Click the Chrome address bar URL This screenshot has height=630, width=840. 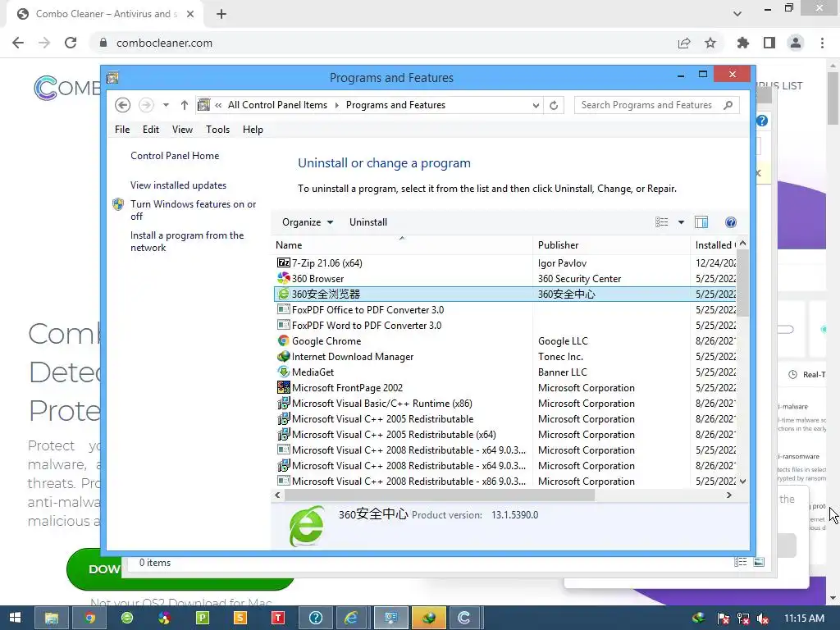point(164,43)
